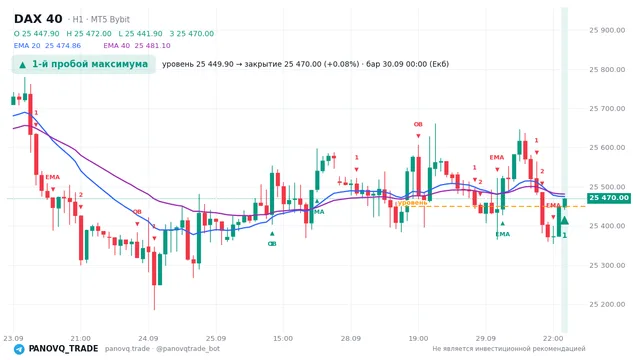Click the '25 800.00' price axis label
This screenshot has width=640, height=360.
pyautogui.click(x=607, y=69)
